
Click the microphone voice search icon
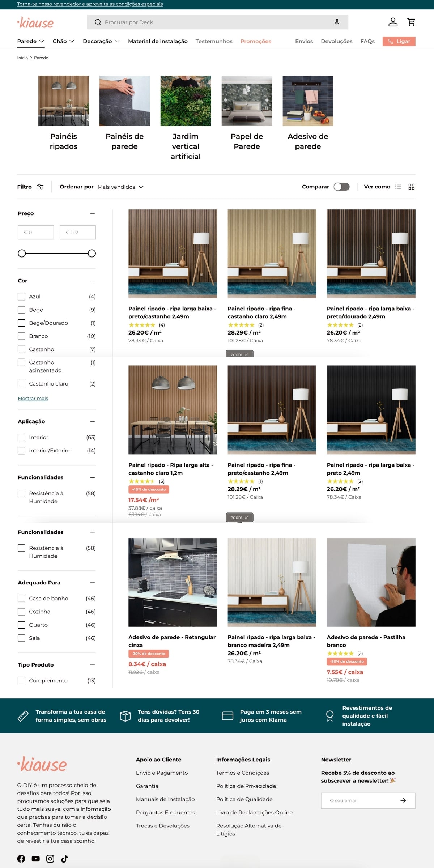point(337,22)
